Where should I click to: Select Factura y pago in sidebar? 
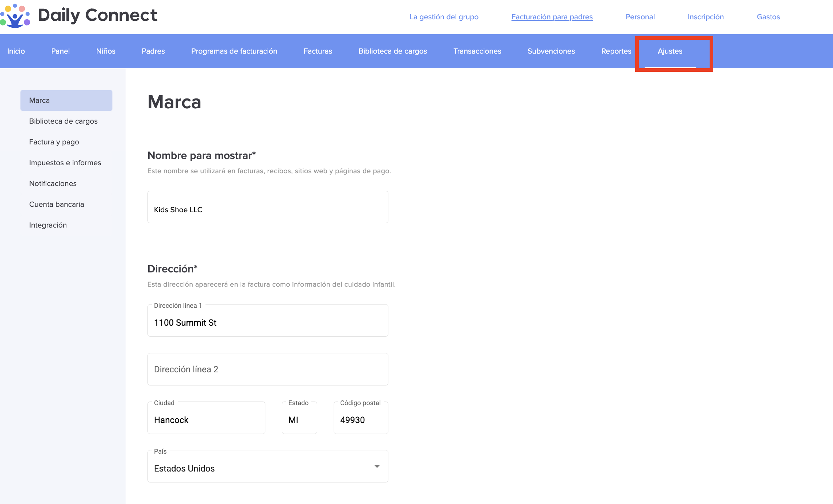[54, 142]
